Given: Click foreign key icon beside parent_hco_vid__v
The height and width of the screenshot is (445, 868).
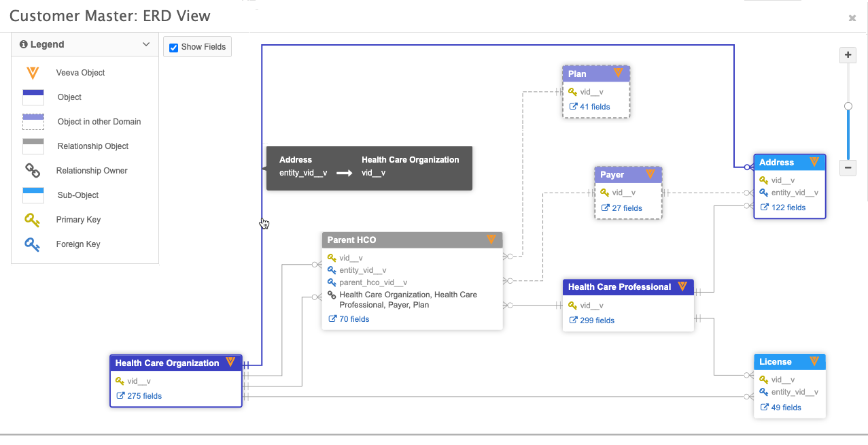Looking at the screenshot, I should (332, 282).
